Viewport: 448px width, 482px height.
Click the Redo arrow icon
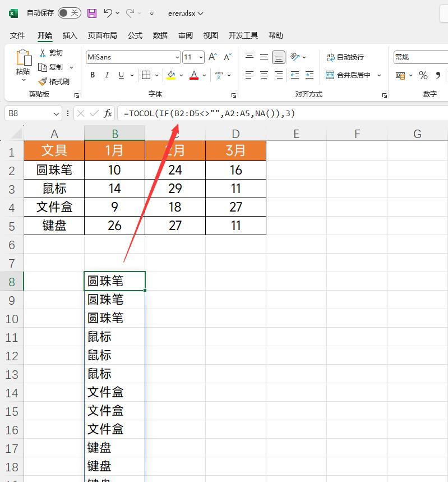pos(130,13)
